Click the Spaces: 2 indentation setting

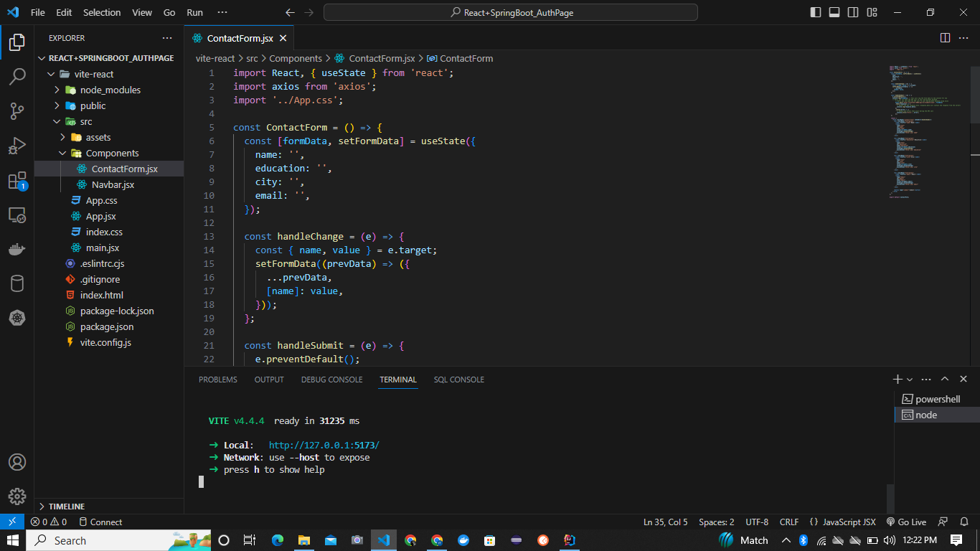(717, 522)
